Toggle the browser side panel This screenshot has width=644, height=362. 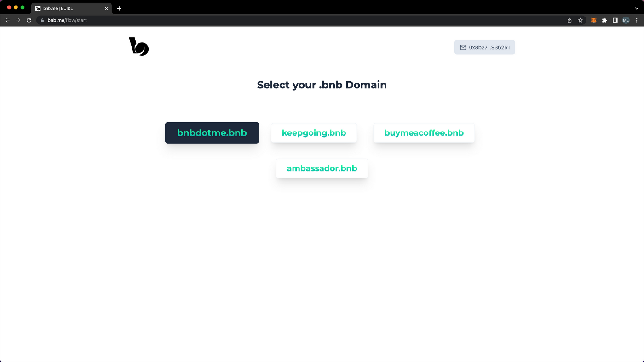[615, 20]
